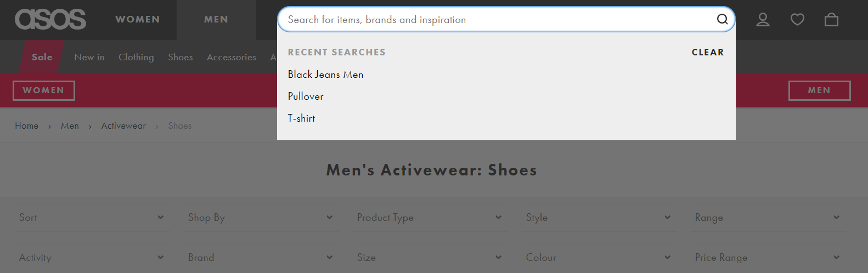Image resolution: width=868 pixels, height=273 pixels.
Task: Switch to the WOMEN tab
Action: (138, 20)
